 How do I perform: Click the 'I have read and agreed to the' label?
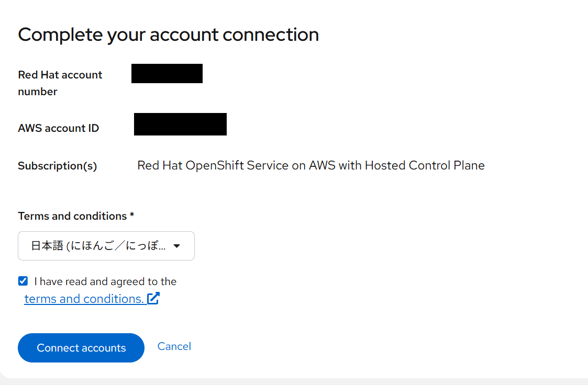105,281
